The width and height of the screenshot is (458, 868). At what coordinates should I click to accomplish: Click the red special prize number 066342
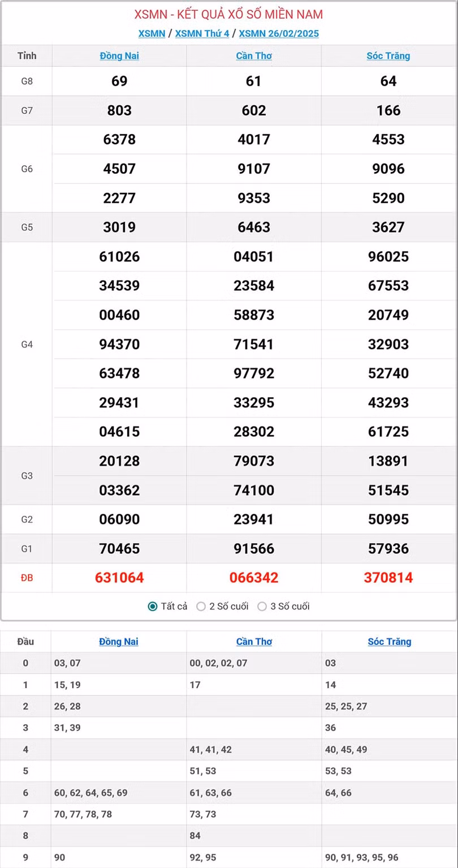click(254, 578)
